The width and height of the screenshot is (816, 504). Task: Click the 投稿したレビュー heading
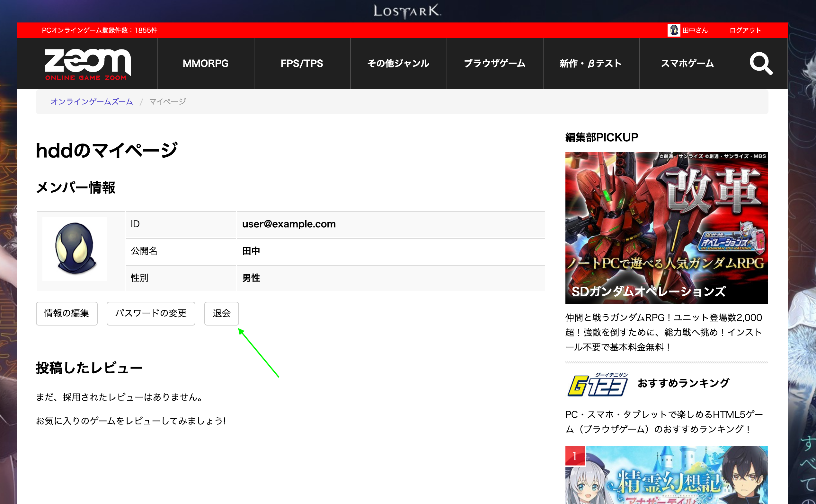click(89, 368)
